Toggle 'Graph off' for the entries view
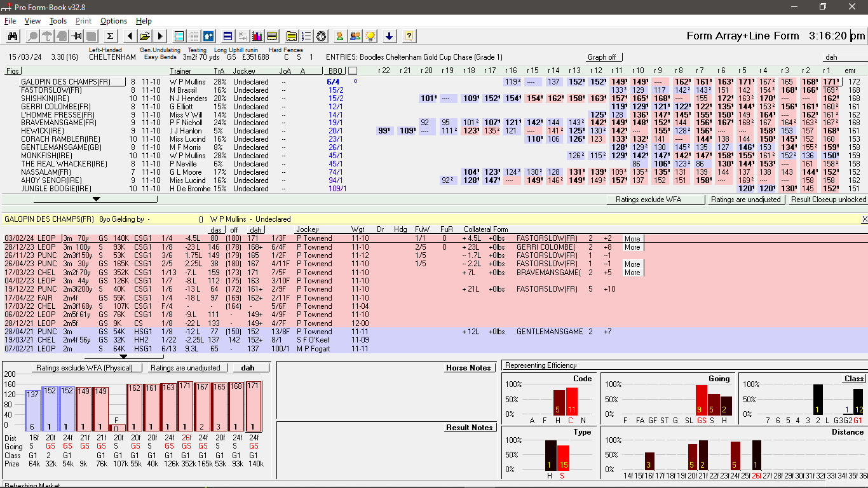This screenshot has height=488, width=868. [603, 57]
